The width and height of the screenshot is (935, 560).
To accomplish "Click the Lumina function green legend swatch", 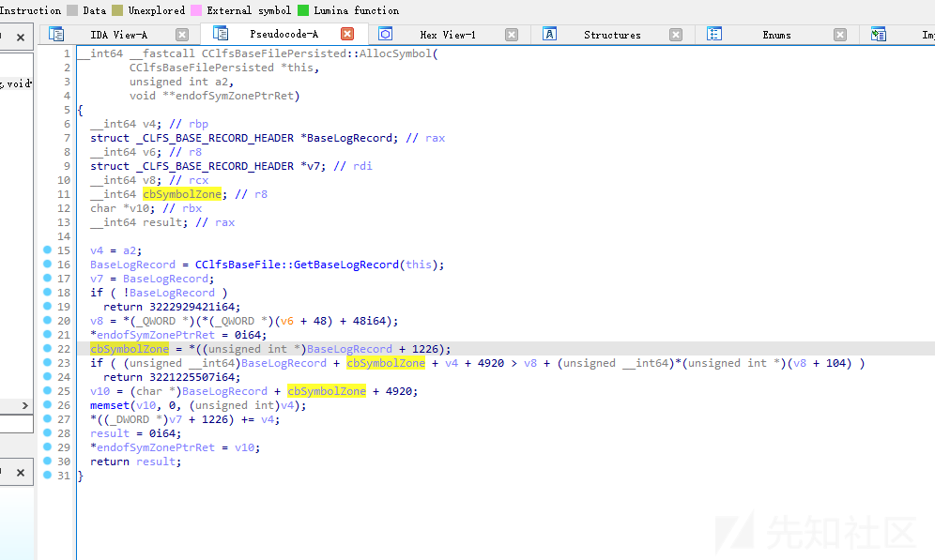I will coord(303,10).
